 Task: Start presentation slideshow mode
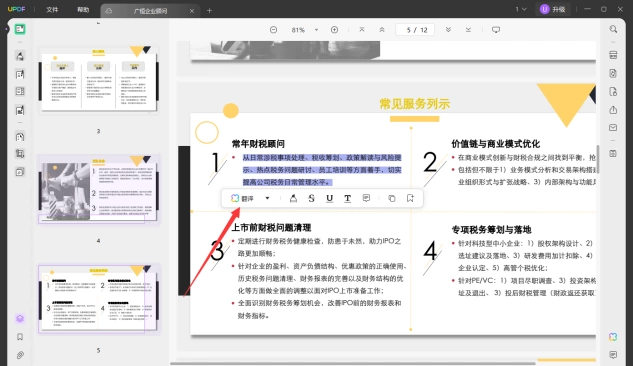pos(496,30)
